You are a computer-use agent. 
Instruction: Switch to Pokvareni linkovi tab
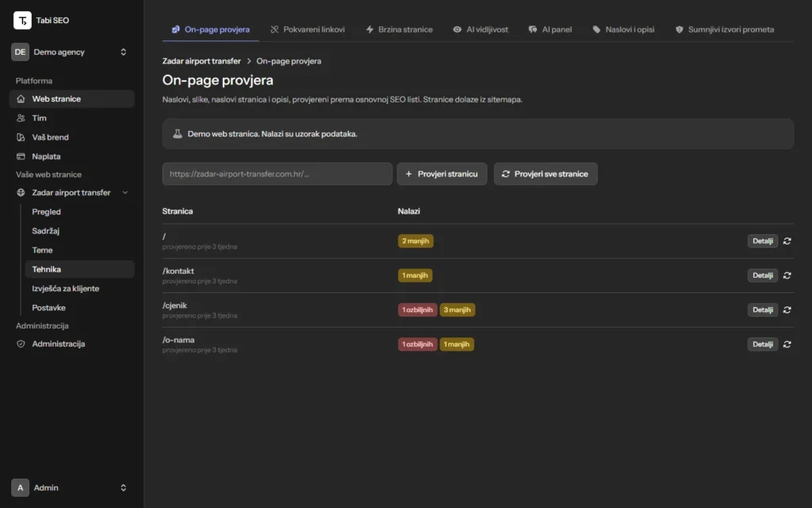tap(307, 29)
